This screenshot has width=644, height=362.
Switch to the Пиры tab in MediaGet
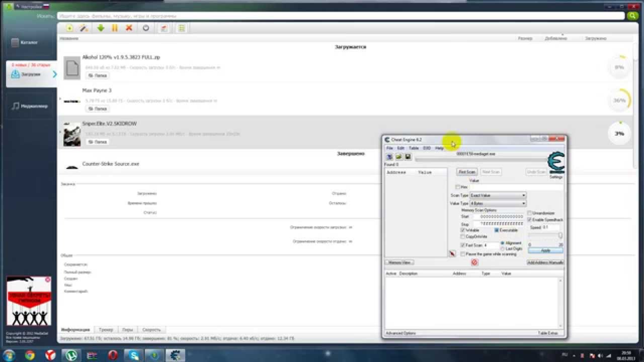click(x=127, y=330)
